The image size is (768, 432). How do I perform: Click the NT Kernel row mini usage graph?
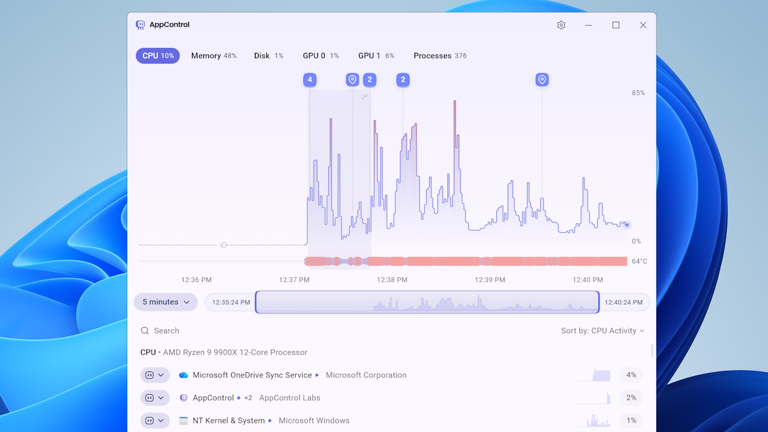coord(593,420)
